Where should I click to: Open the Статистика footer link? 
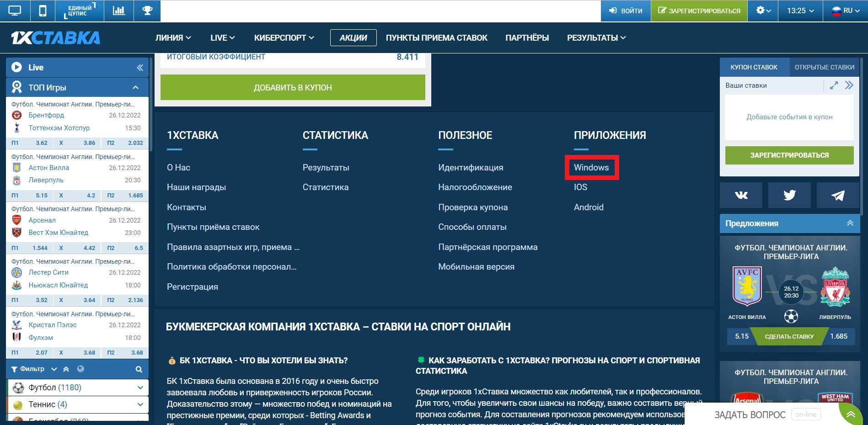pyautogui.click(x=326, y=187)
